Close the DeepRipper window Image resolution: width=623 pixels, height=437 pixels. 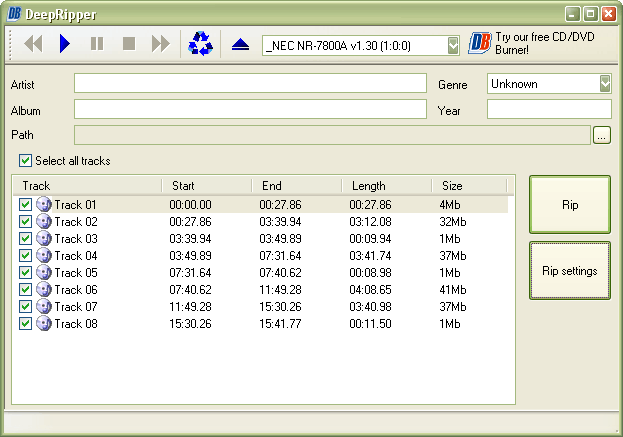[608, 14]
